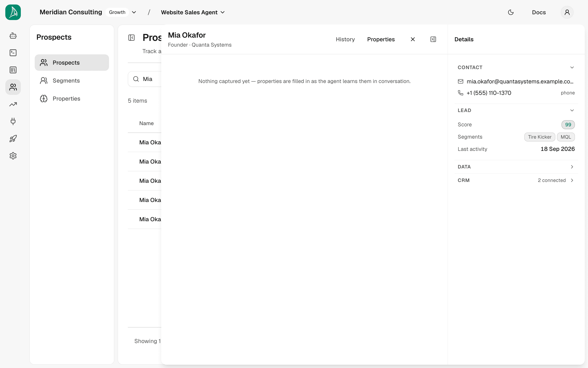The width and height of the screenshot is (588, 368).
Task: Click the phone number +1 (555) 110-1370
Action: (489, 93)
